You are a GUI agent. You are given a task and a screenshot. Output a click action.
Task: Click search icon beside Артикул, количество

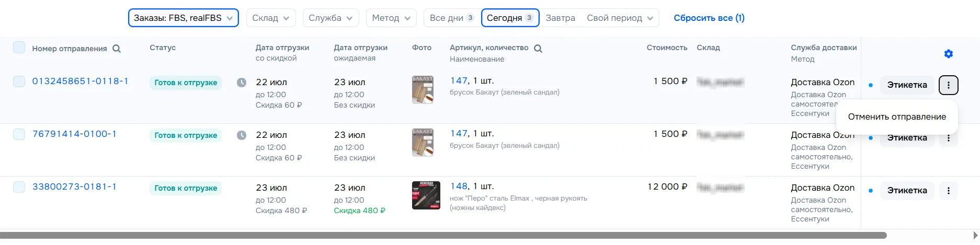click(538, 49)
